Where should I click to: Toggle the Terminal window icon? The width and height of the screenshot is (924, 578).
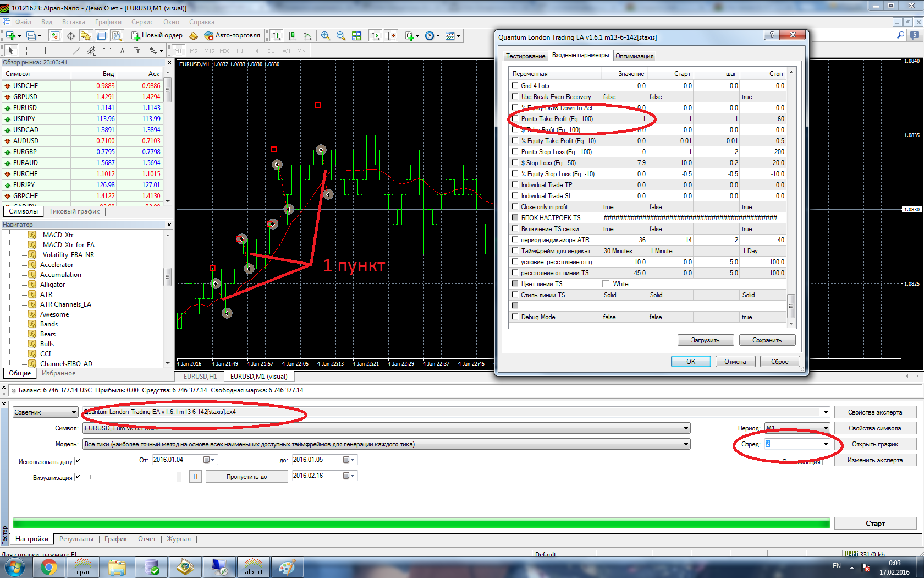101,36
